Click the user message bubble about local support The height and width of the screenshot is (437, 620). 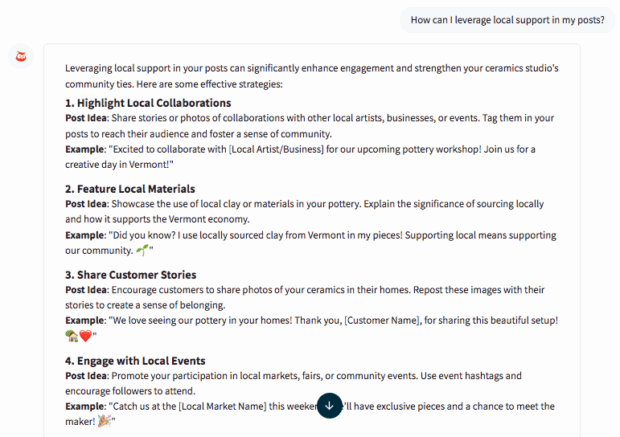point(508,20)
